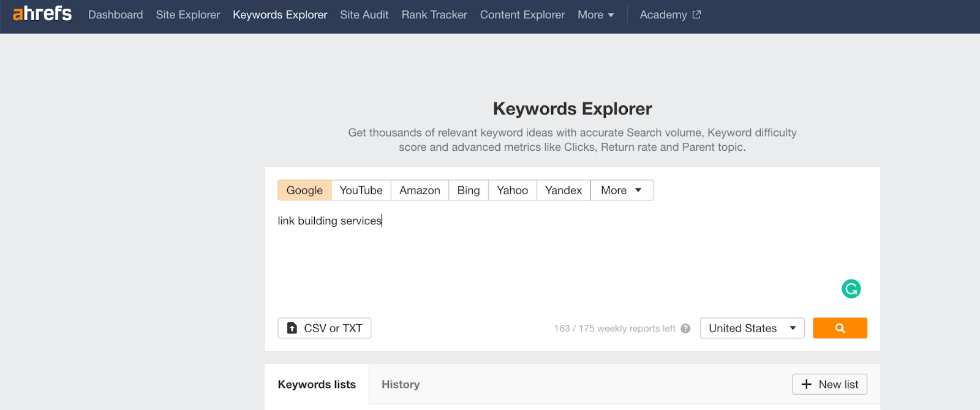Select Bing as search engine

point(469,190)
